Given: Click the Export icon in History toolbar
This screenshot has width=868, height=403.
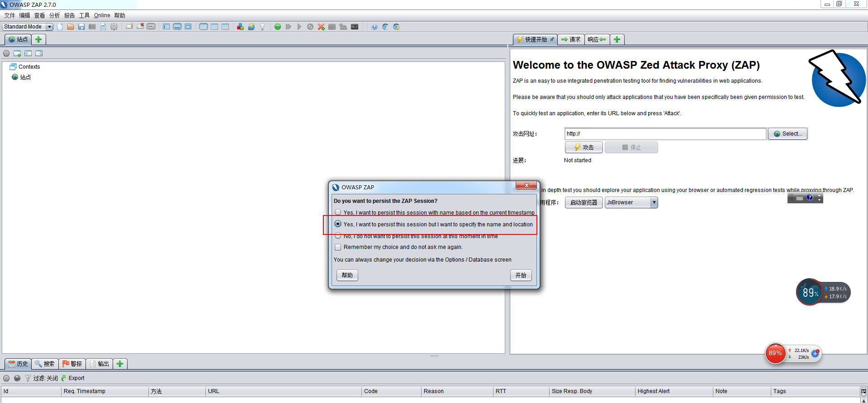Looking at the screenshot, I should click(x=73, y=378).
